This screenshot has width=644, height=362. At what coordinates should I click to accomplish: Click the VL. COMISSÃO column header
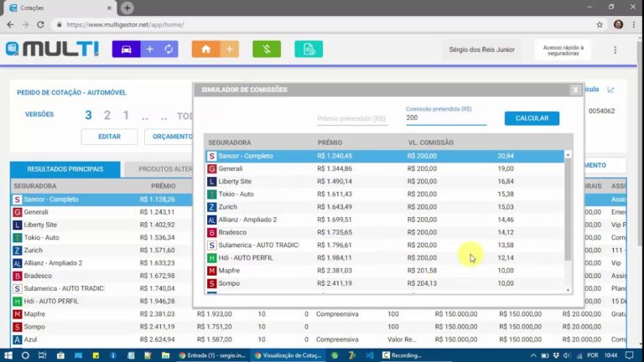pos(430,142)
